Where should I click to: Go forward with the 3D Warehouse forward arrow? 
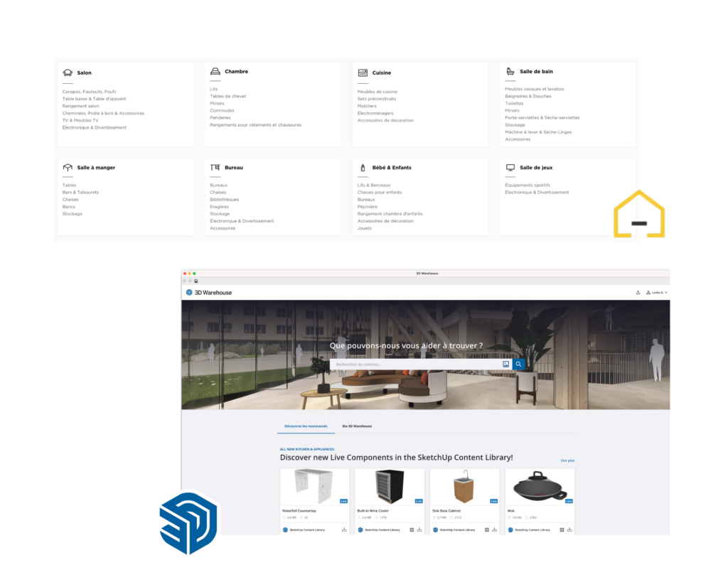tap(190, 281)
